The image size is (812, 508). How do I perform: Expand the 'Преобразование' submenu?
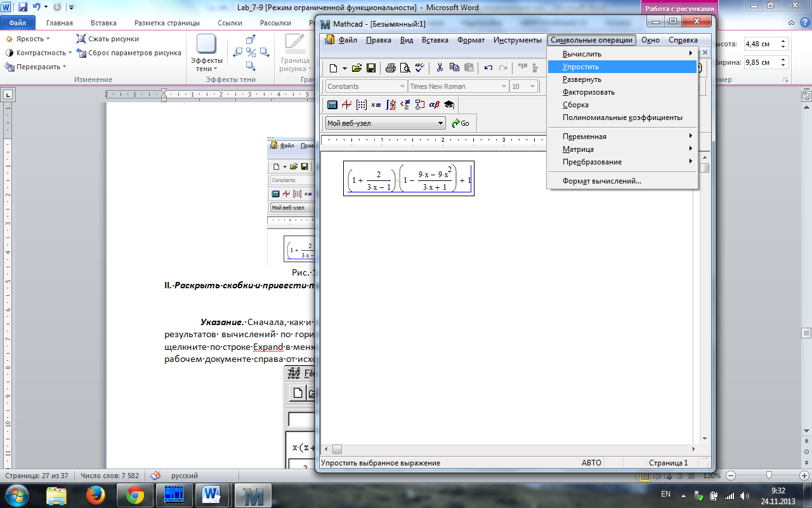622,162
